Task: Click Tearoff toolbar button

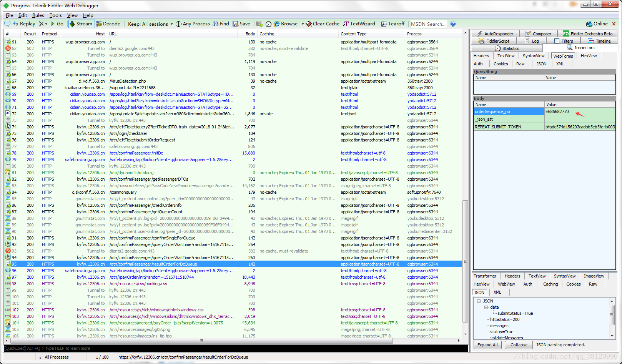Action: (393, 24)
